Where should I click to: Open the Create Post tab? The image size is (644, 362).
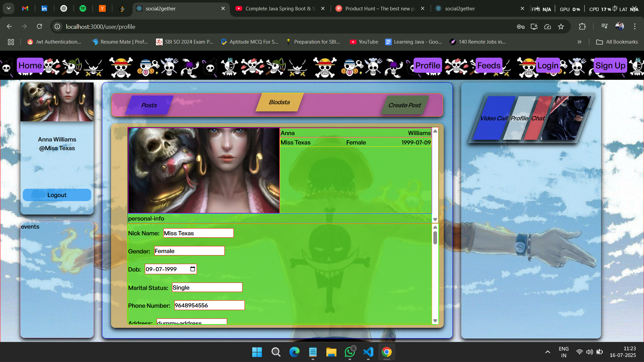coord(404,105)
